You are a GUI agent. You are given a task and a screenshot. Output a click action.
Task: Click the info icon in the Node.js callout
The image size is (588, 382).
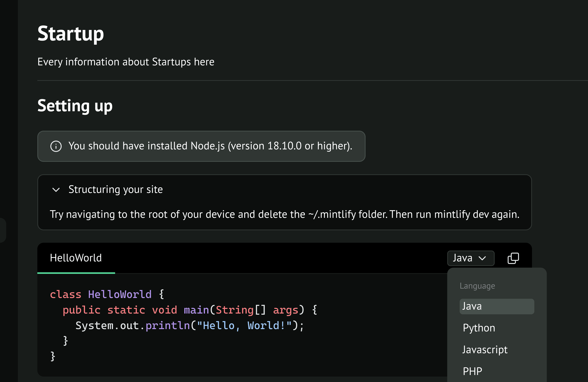(56, 146)
